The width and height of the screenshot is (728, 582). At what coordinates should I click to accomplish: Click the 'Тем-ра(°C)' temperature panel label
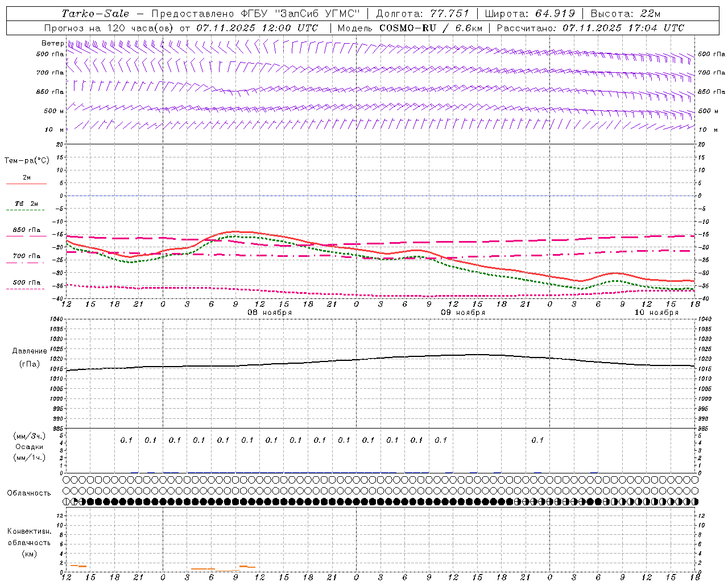coord(27,161)
